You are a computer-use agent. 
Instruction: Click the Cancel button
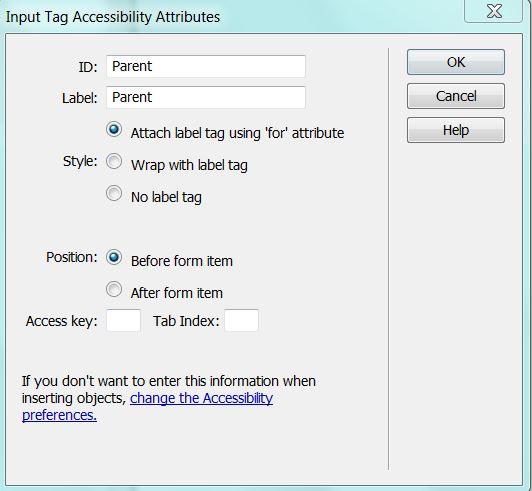click(x=456, y=96)
